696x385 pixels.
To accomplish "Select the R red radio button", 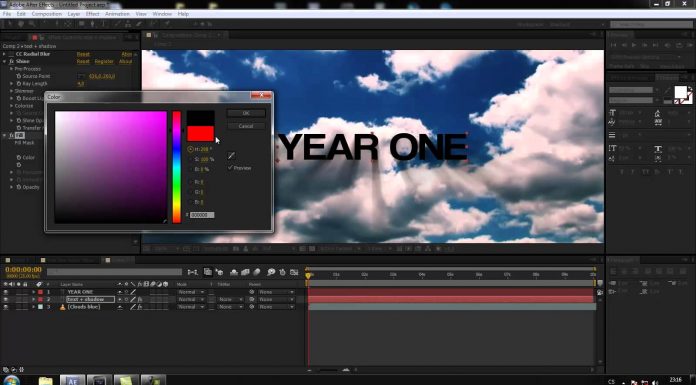I will 190,182.
